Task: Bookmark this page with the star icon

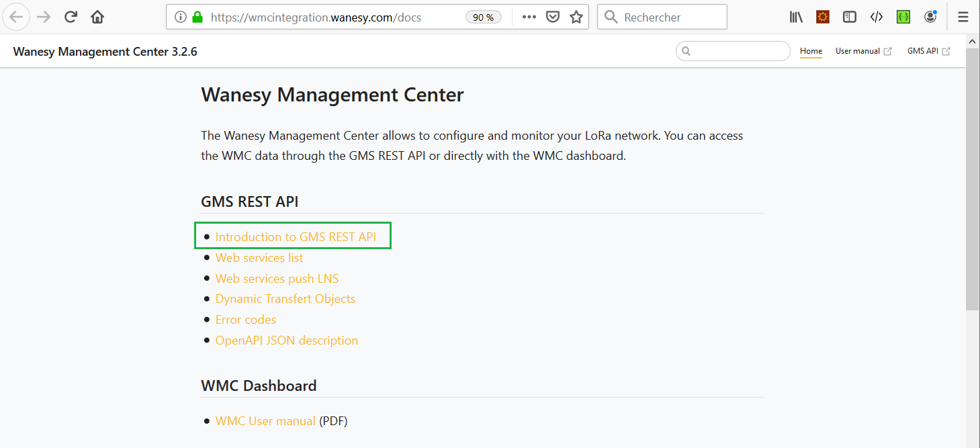Action: click(576, 17)
